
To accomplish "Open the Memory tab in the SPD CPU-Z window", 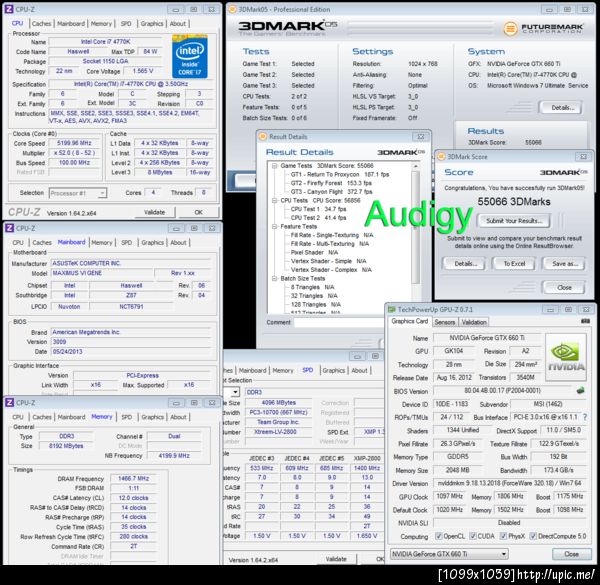I will coord(283,370).
